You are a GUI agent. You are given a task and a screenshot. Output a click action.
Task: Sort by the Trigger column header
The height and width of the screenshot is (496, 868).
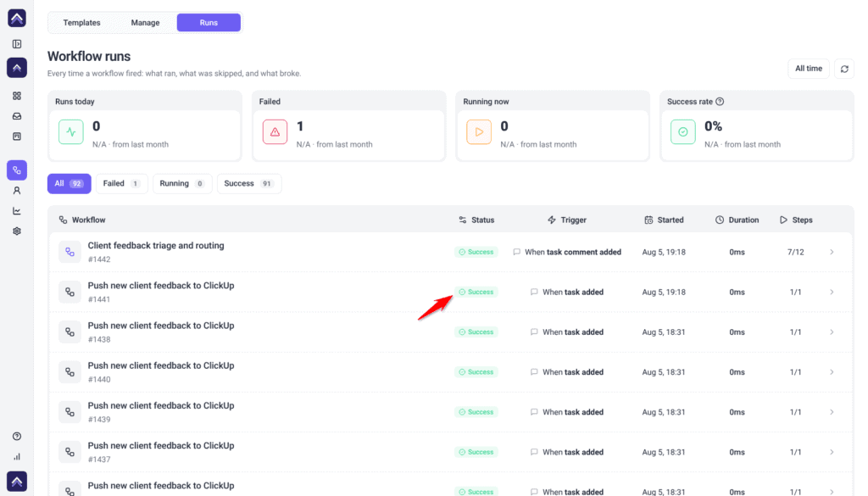[567, 220]
